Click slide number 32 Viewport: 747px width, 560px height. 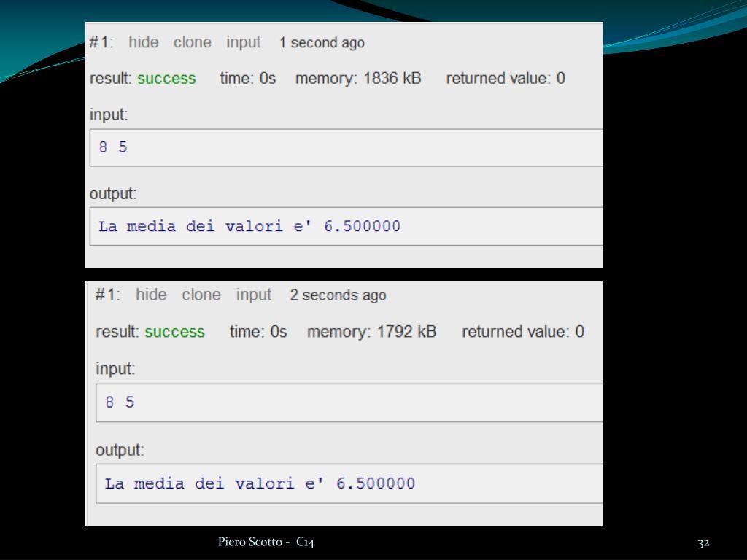click(704, 542)
